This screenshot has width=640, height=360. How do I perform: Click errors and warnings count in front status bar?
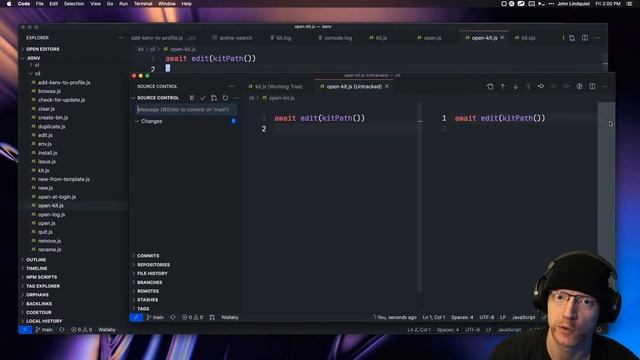[x=193, y=317]
